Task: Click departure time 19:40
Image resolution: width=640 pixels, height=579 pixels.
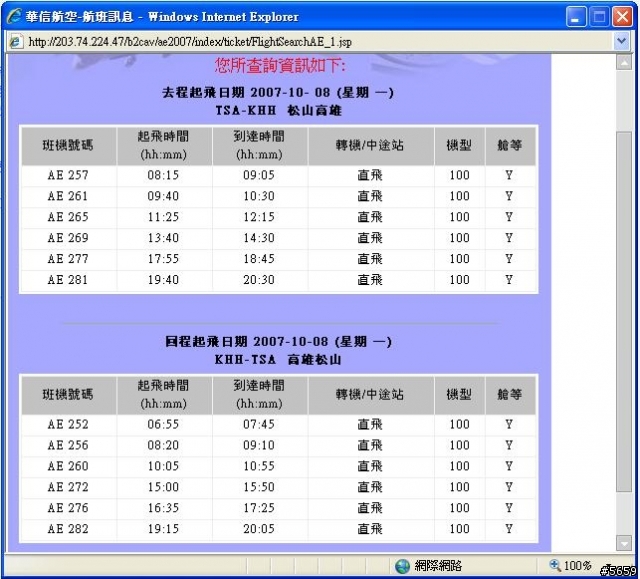Action: [x=163, y=280]
